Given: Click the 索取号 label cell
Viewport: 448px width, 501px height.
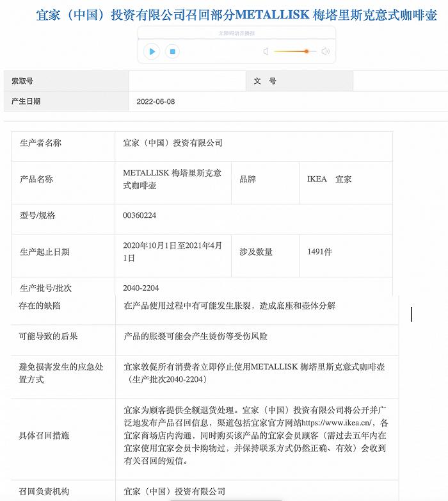Looking at the screenshot, I should click(67, 81).
